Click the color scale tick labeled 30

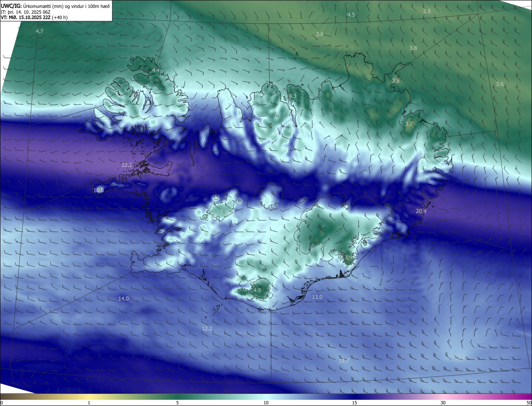coord(443,403)
